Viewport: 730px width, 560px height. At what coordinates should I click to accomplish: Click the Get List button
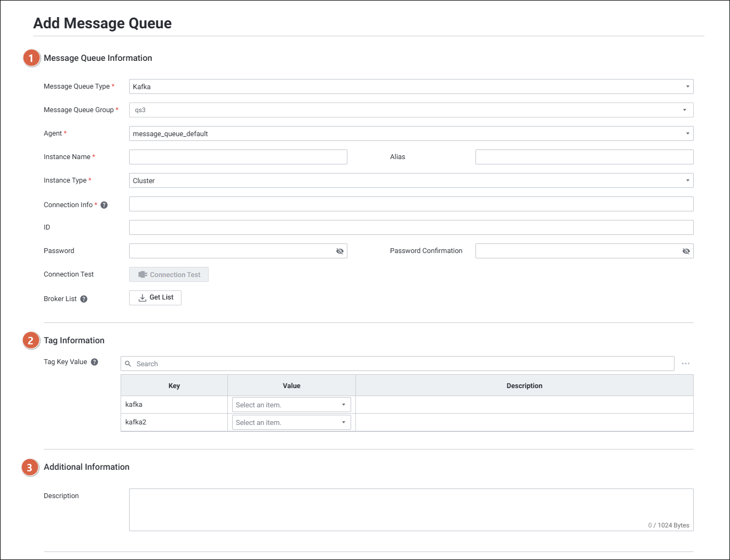(155, 298)
